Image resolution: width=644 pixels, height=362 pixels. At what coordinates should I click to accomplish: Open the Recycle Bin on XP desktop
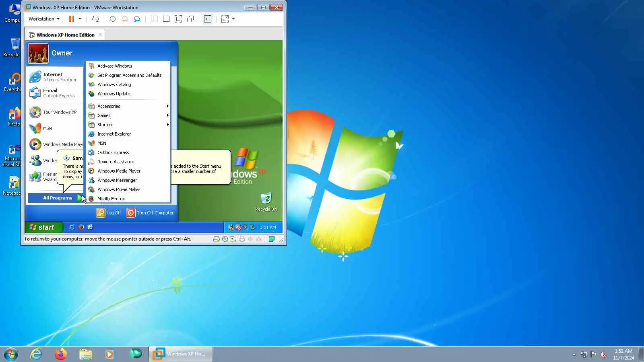pyautogui.click(x=266, y=202)
